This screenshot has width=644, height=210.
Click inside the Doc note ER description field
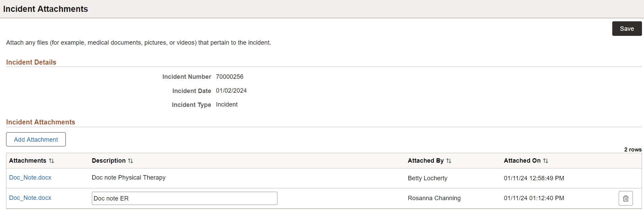(x=184, y=198)
